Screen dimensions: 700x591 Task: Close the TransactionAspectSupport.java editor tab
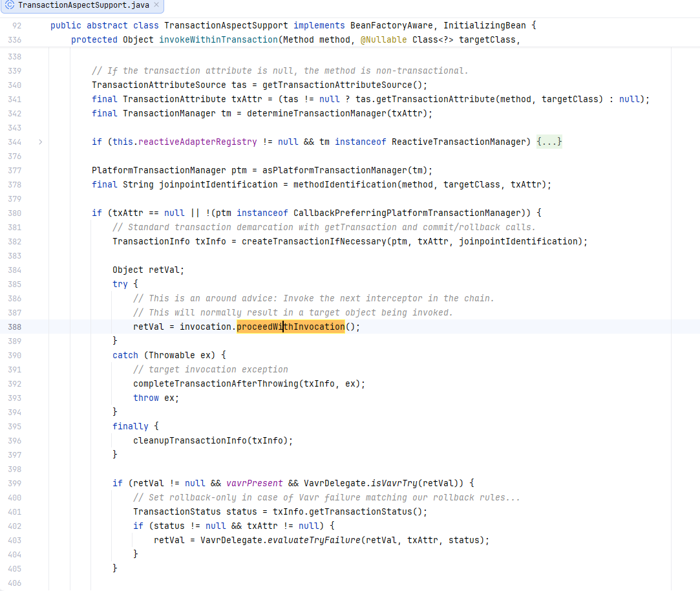156,5
